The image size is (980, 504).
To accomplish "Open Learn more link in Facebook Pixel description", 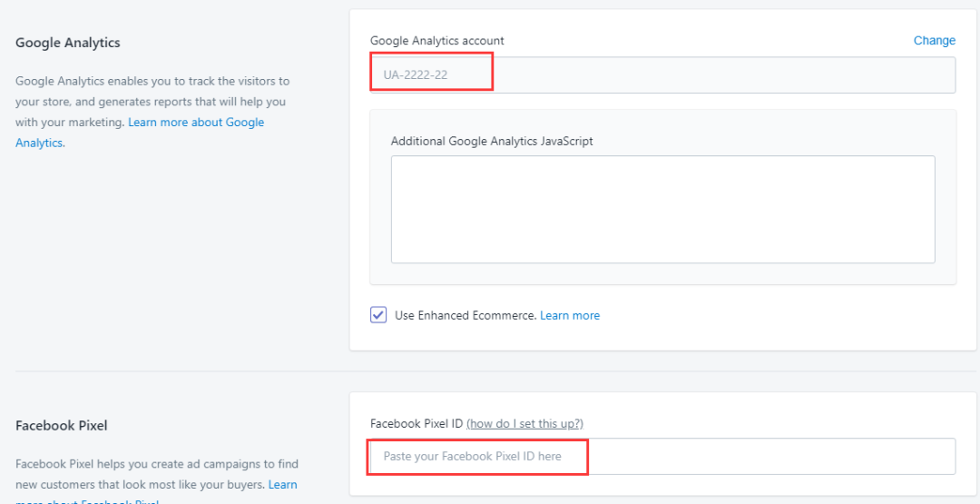I will tap(282, 485).
